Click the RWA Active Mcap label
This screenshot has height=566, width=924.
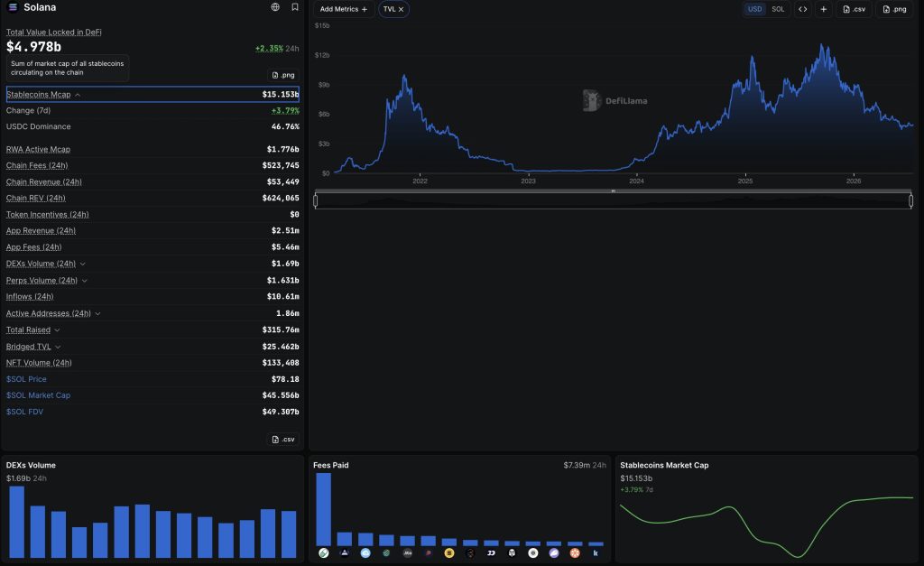click(38, 149)
